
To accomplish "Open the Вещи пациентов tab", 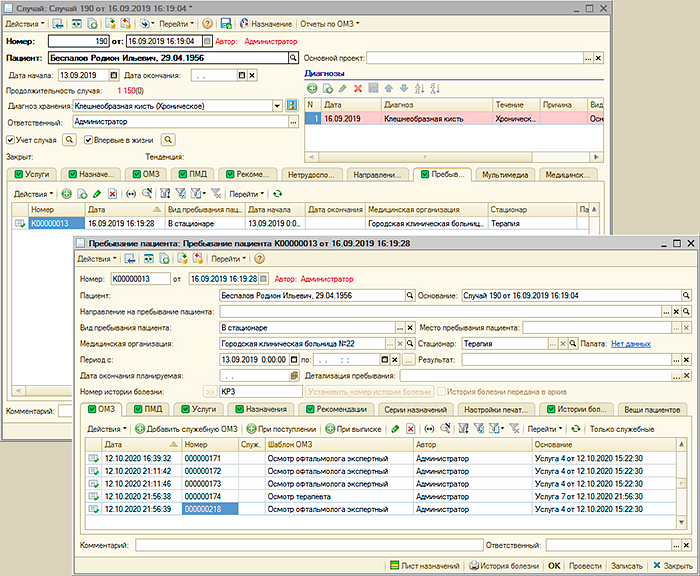I will click(x=651, y=409).
